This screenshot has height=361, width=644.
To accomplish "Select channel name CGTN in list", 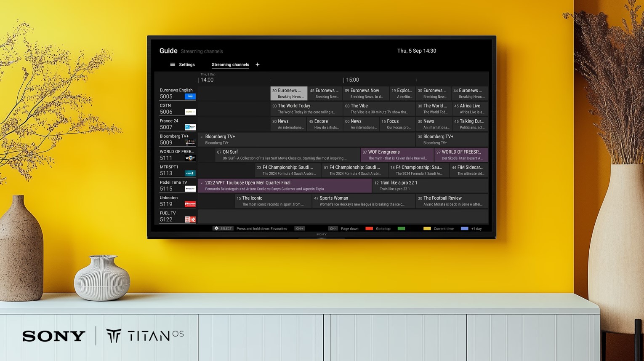I will click(165, 105).
